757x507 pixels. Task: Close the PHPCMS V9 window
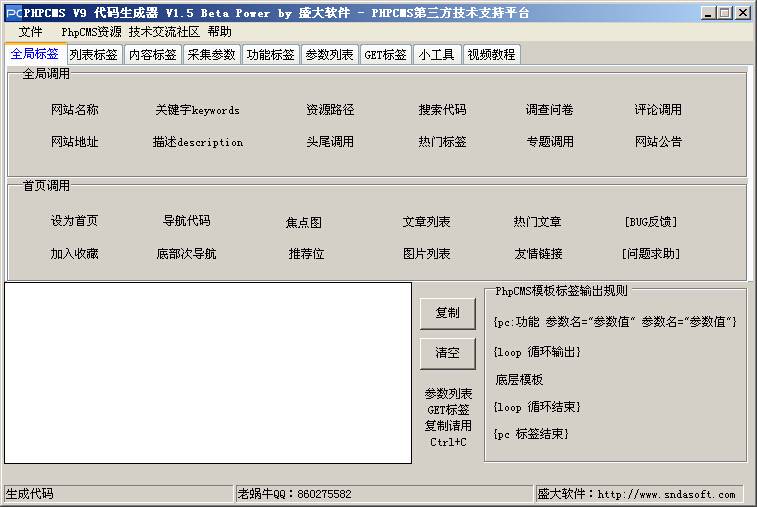(x=742, y=13)
